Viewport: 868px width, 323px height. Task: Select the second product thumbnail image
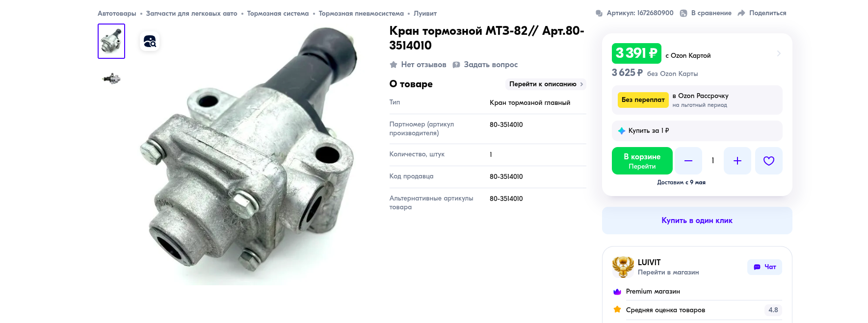[x=111, y=78]
